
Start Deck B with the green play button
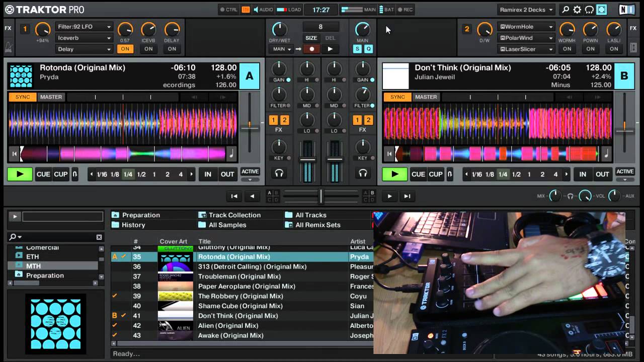pos(394,174)
